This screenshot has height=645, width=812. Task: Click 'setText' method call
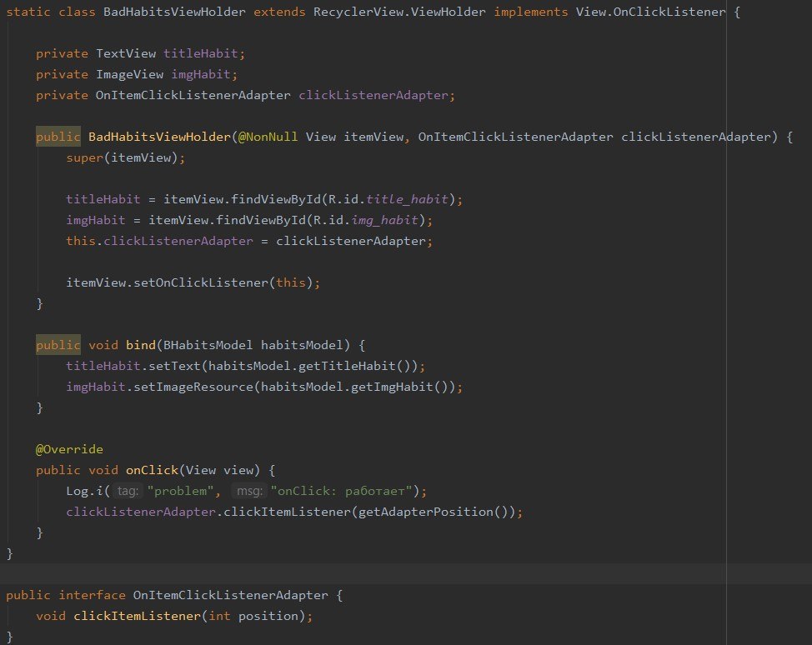174,366
